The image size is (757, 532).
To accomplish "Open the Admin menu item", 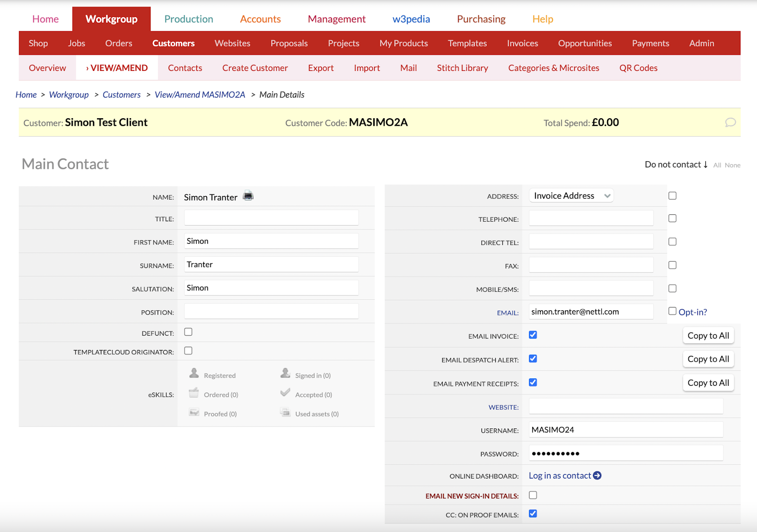I will pyautogui.click(x=702, y=43).
